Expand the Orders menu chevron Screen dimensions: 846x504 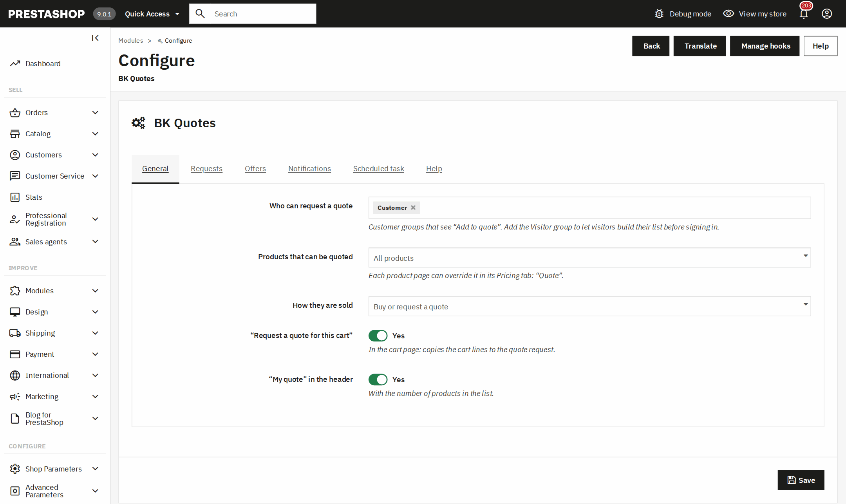95,113
